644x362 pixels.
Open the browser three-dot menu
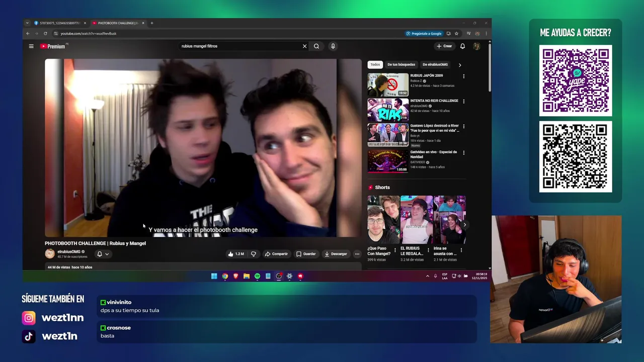tap(486, 34)
